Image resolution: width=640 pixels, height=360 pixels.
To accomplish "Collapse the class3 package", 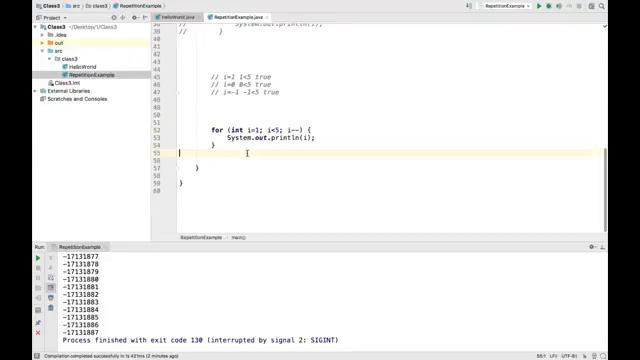I will tap(49, 59).
